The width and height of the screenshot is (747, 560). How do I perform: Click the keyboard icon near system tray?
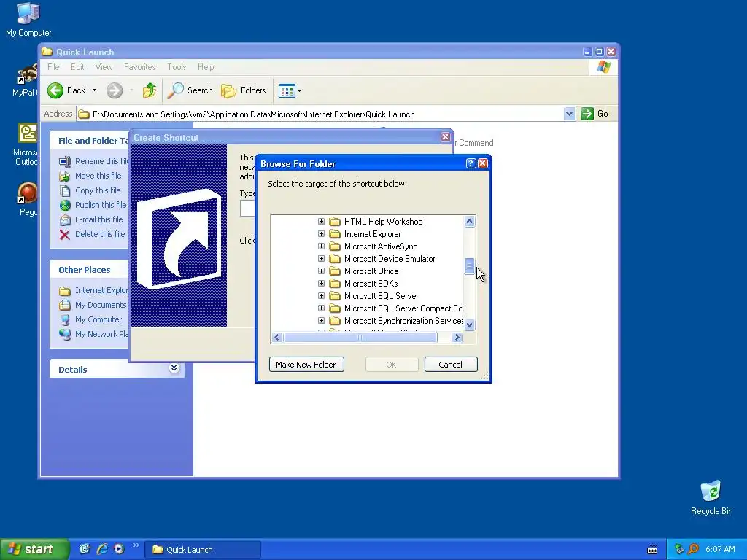(652, 550)
